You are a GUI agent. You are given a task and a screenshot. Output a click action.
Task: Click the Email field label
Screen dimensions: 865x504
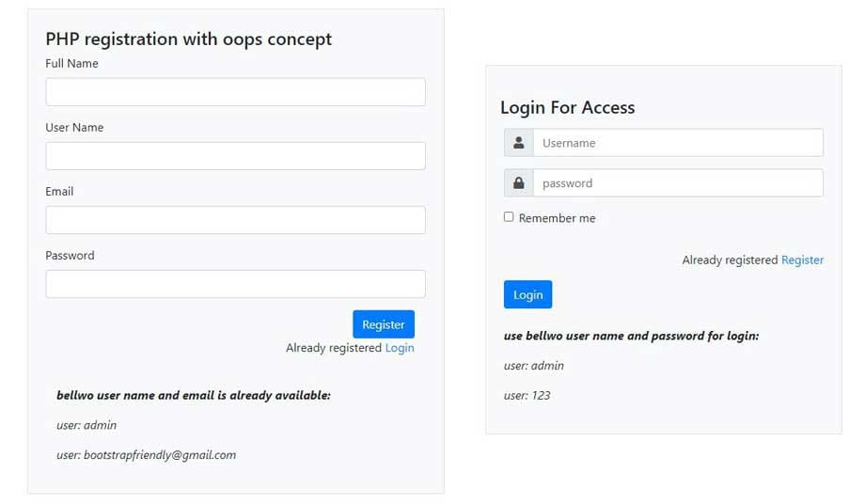[x=59, y=192]
